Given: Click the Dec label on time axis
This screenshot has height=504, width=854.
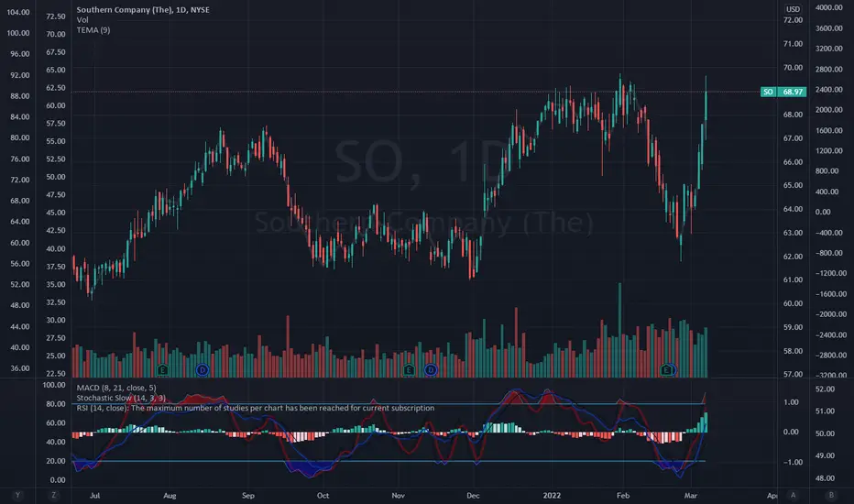Looking at the screenshot, I should point(473,495).
